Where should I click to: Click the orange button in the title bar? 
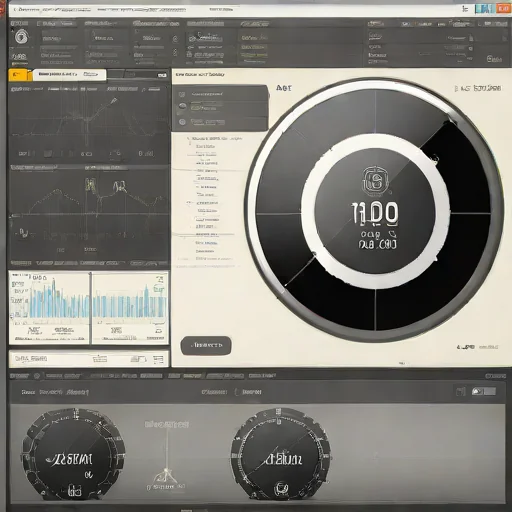(503, 9)
